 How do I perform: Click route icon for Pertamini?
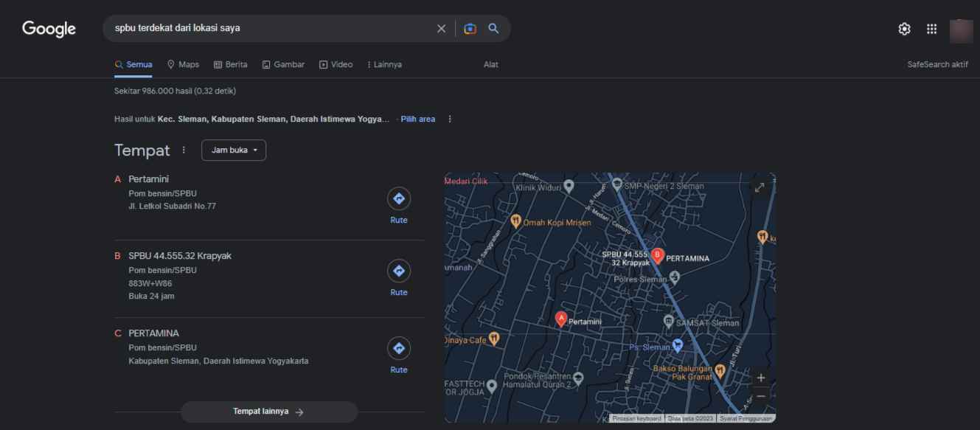pos(399,198)
